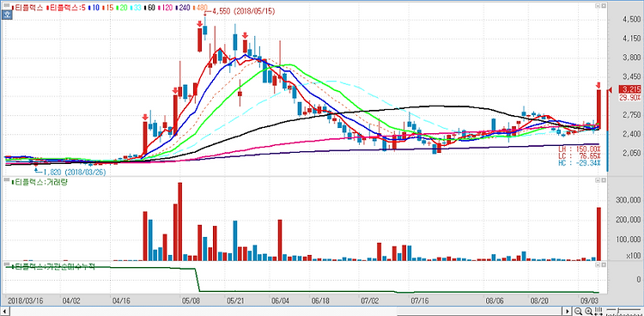Select the 240-day moving average legend
Viewport: 644px width, 316px height.
[183, 8]
